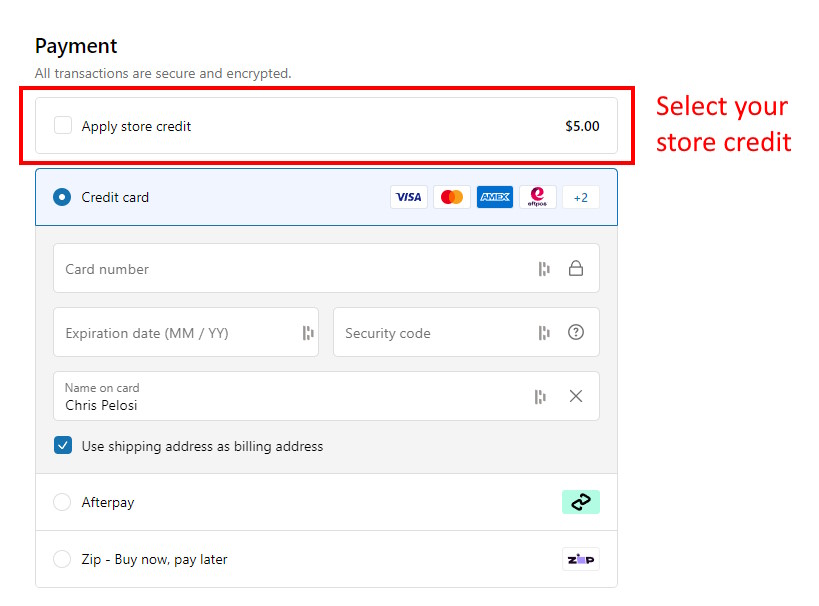Enable the Apply store credit checkbox
Screen dimensions: 819x606
(x=63, y=126)
